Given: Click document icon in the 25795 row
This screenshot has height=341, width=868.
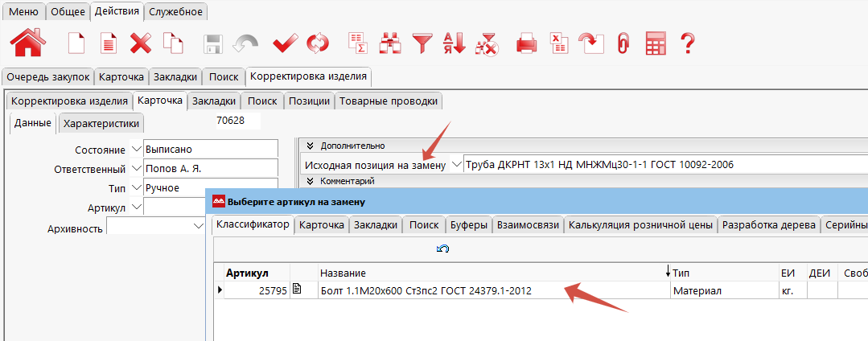Looking at the screenshot, I should [298, 289].
